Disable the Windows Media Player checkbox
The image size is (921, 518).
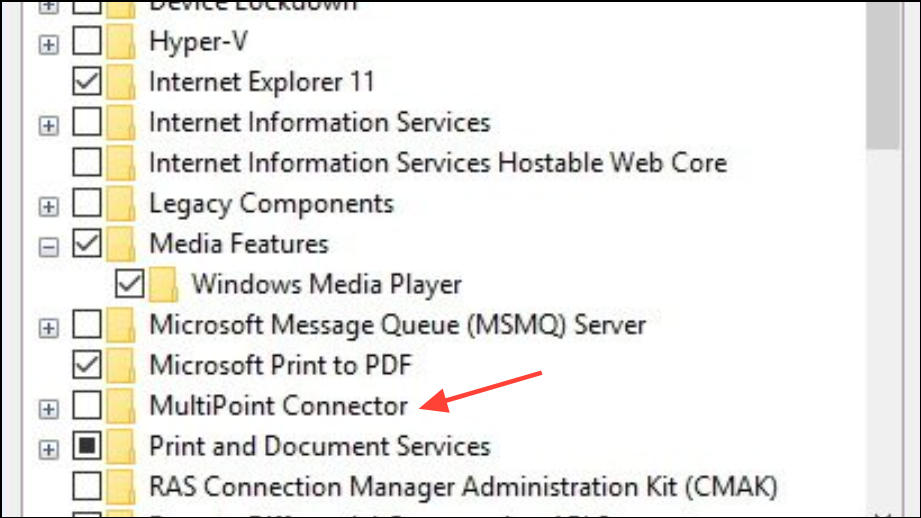[x=130, y=285]
